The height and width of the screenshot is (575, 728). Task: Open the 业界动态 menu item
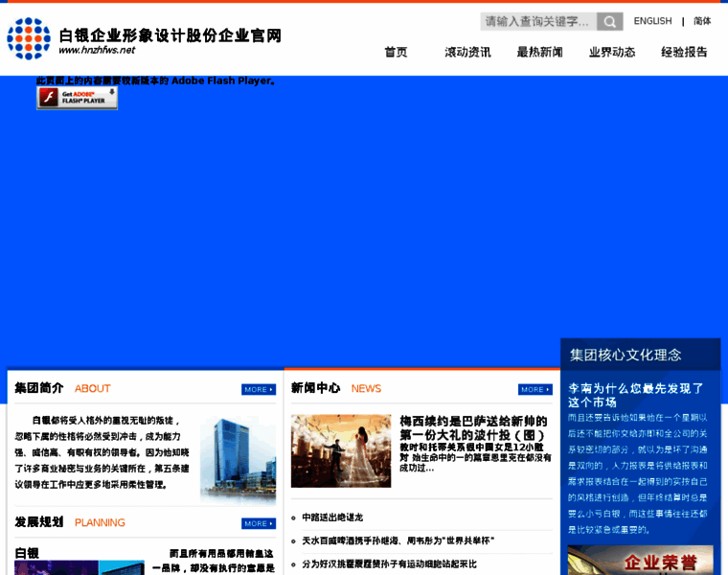coord(612,52)
